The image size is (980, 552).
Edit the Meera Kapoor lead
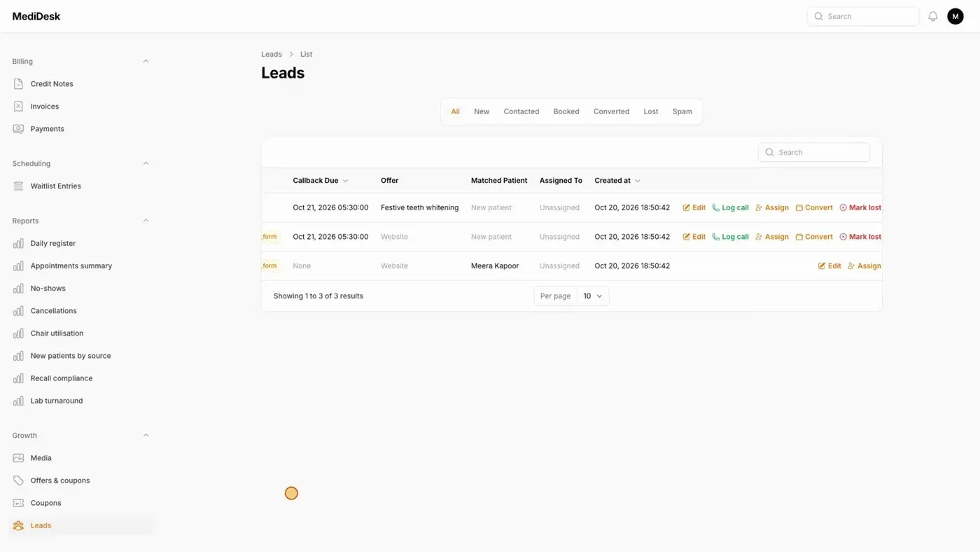click(829, 266)
